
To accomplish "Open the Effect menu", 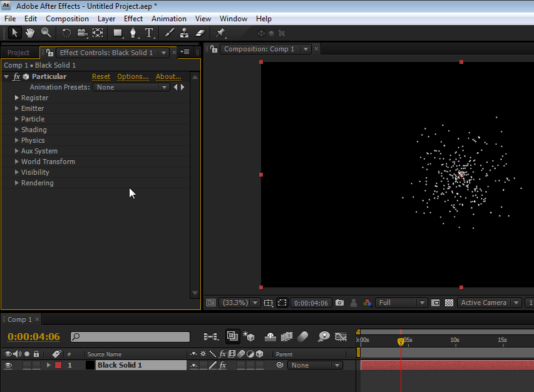I will [x=133, y=19].
